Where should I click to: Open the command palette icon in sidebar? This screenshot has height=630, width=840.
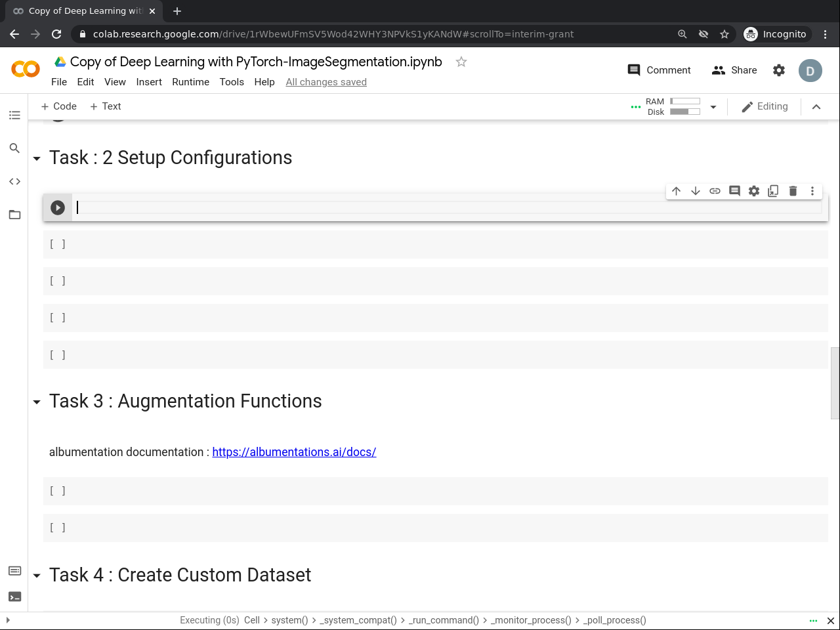[14, 571]
